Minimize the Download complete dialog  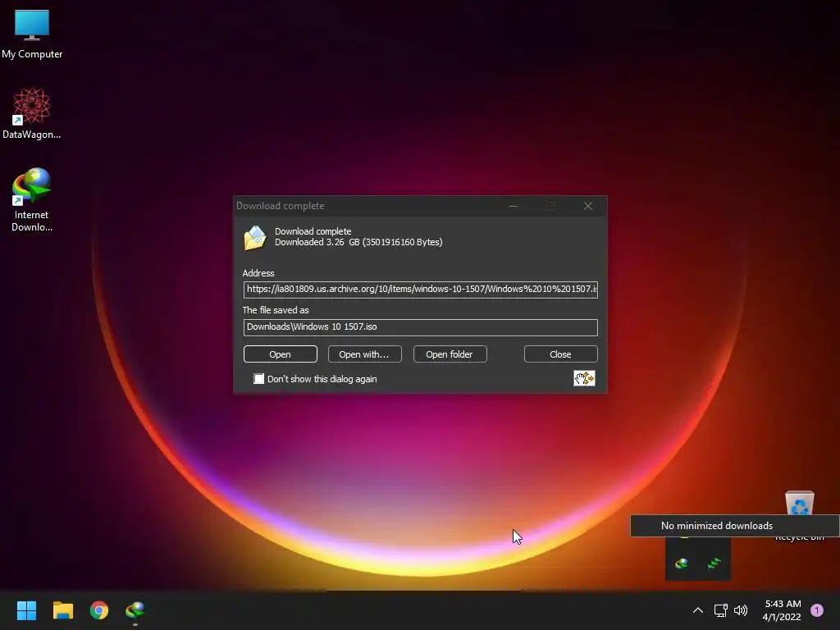pos(514,206)
